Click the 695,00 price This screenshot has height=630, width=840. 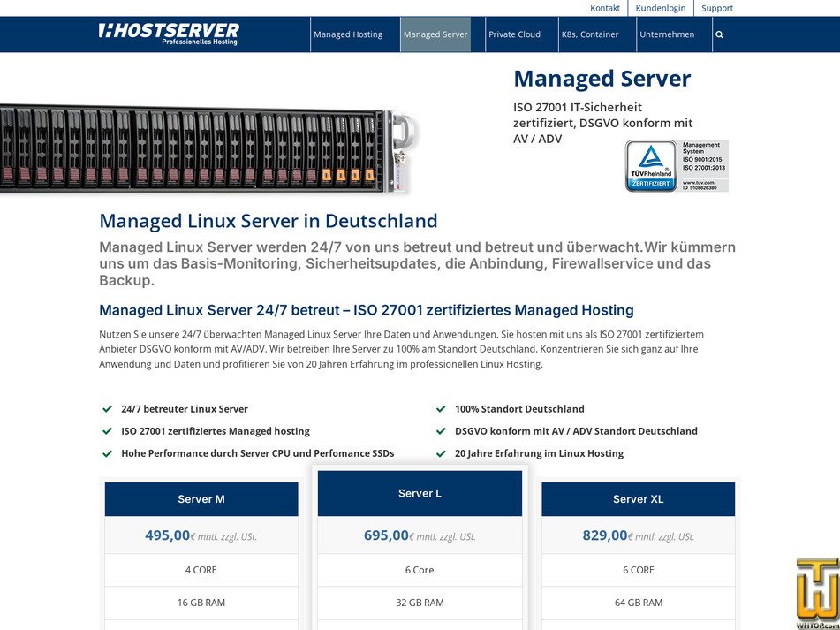386,535
